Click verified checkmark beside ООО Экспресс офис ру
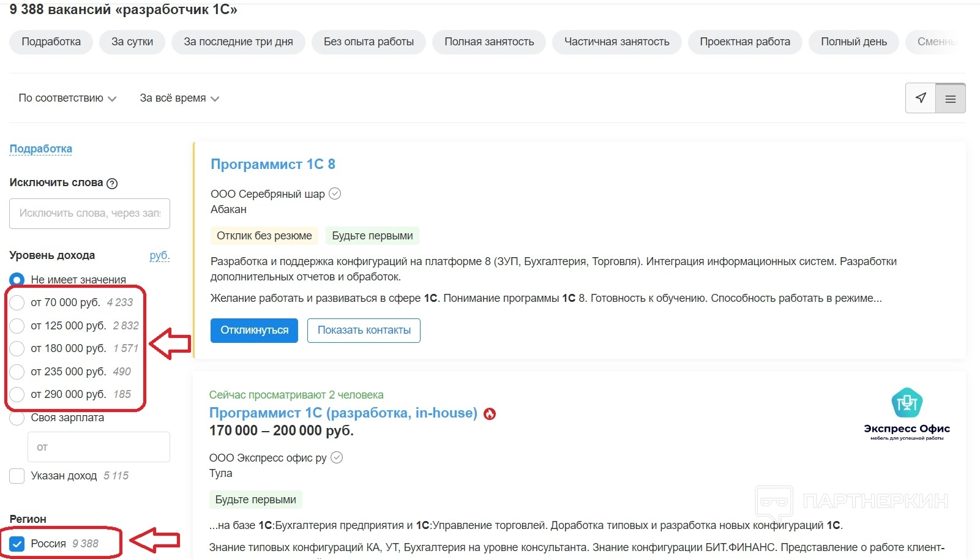This screenshot has height=559, width=980. tap(337, 457)
